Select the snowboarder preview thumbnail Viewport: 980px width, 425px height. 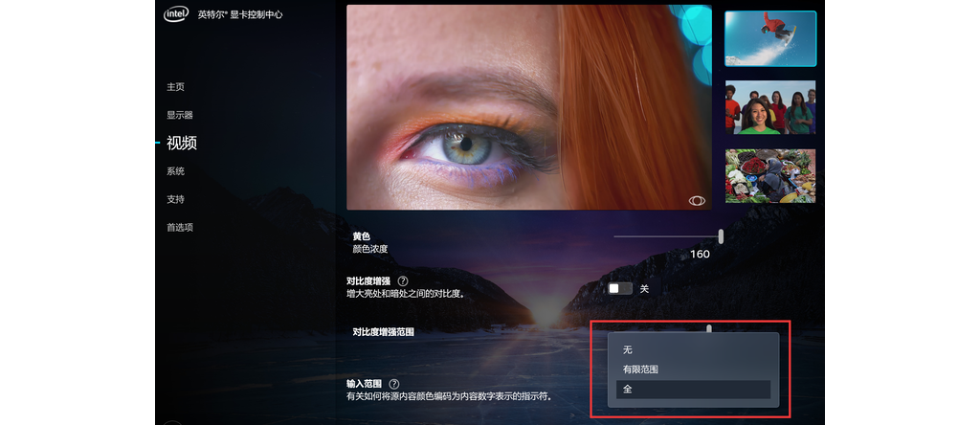pyautogui.click(x=770, y=38)
